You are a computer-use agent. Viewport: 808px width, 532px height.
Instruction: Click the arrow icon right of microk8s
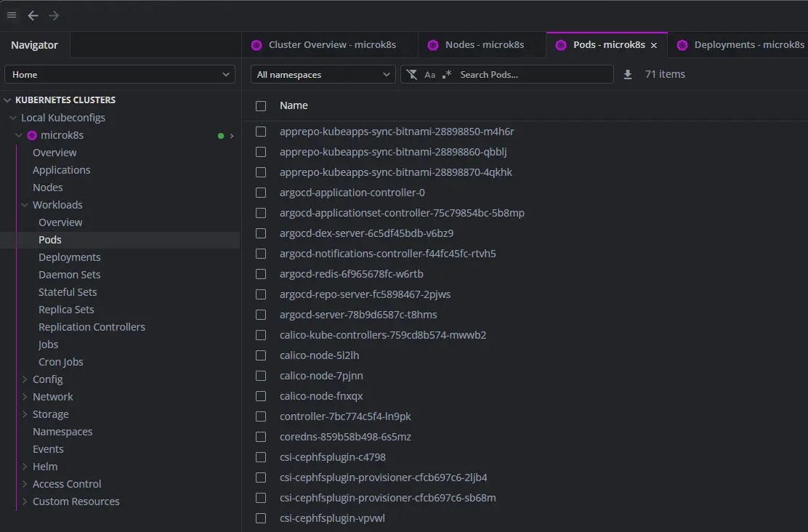tap(232, 136)
